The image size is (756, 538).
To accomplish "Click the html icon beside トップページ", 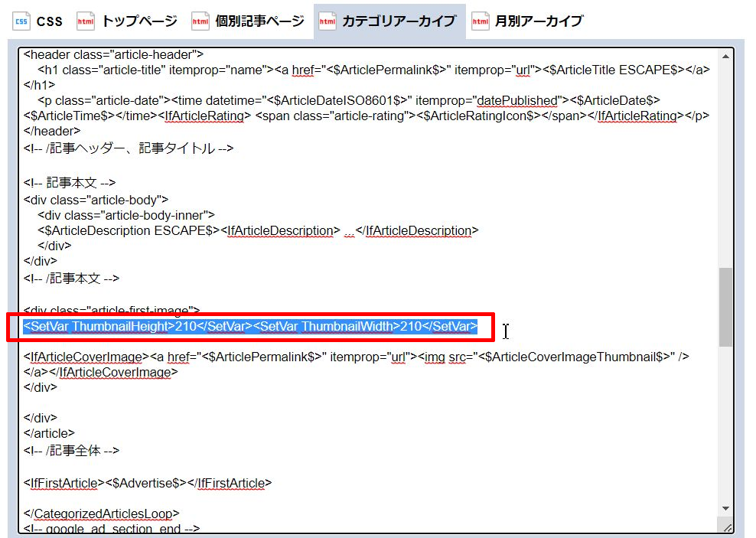I will [x=86, y=21].
